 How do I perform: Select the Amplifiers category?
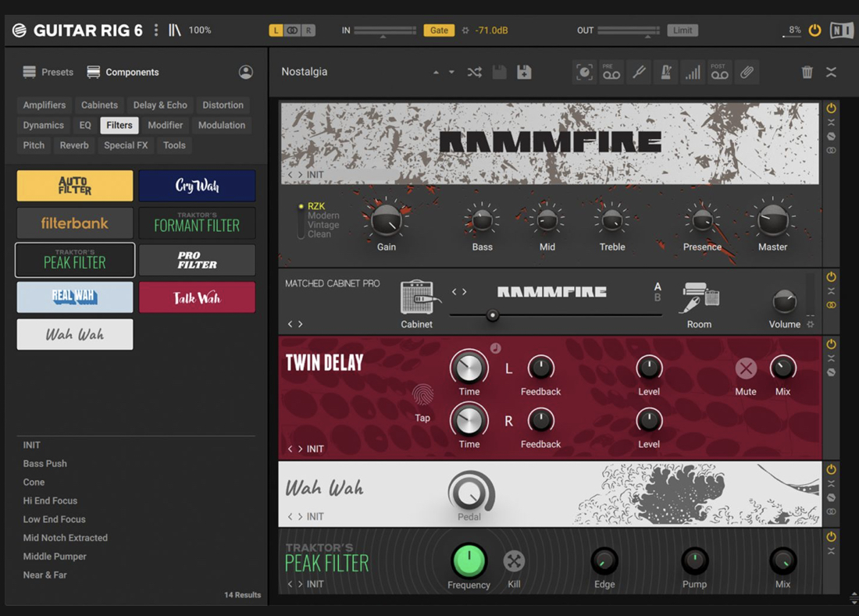[x=45, y=105]
